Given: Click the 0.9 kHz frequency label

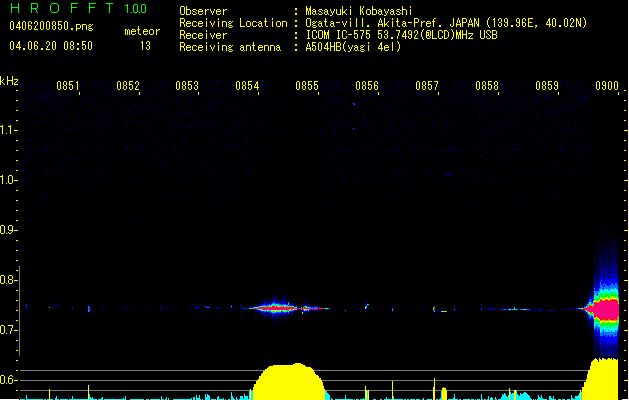Looking at the screenshot, I should [x=8, y=230].
